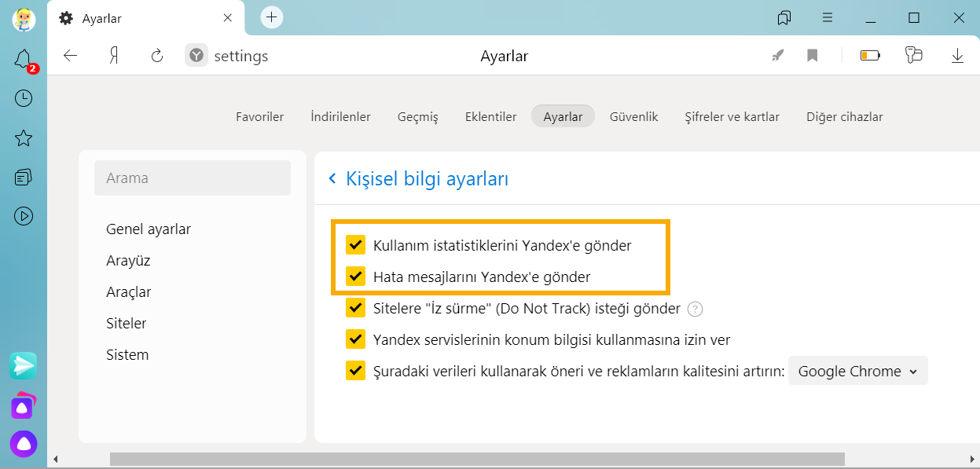Open the feedback thumbs icon in toolbar
The width and height of the screenshot is (980, 469).
[x=913, y=55]
